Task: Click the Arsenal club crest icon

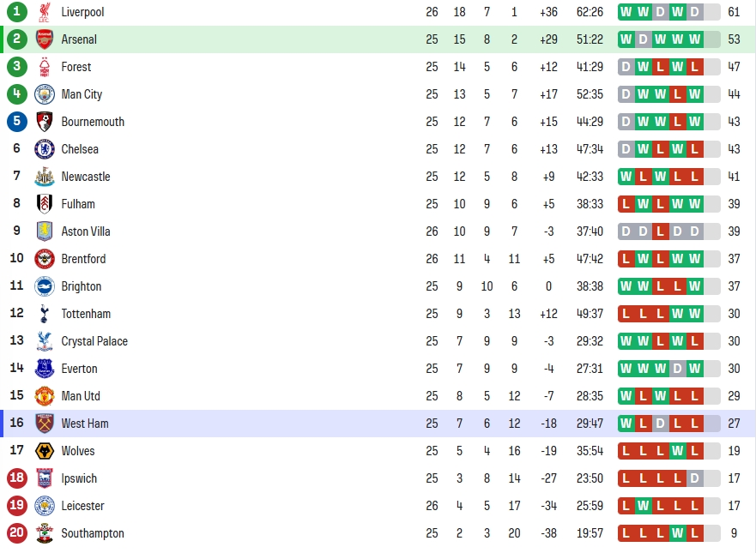Action: pos(45,39)
